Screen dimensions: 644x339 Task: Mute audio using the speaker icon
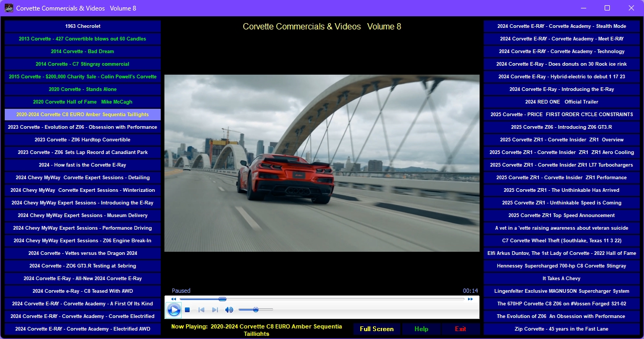[x=229, y=310]
